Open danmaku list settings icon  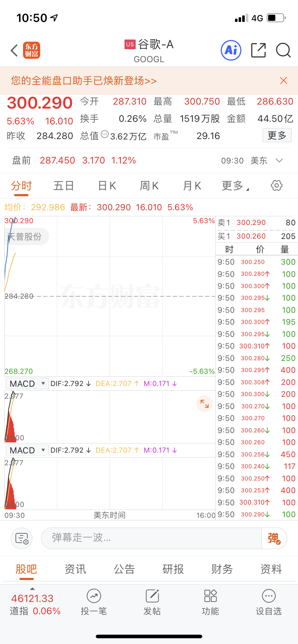click(22, 538)
